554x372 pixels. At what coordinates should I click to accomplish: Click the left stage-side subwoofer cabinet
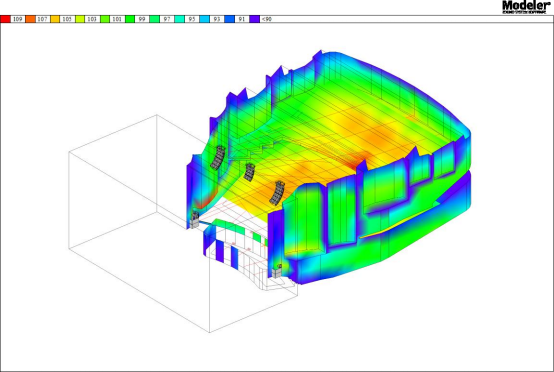(x=194, y=220)
